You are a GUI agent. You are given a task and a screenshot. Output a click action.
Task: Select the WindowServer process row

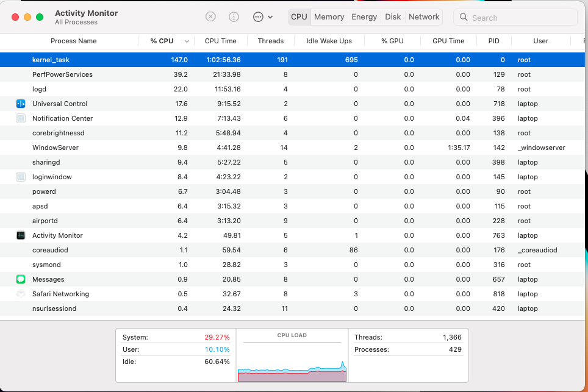pos(293,148)
